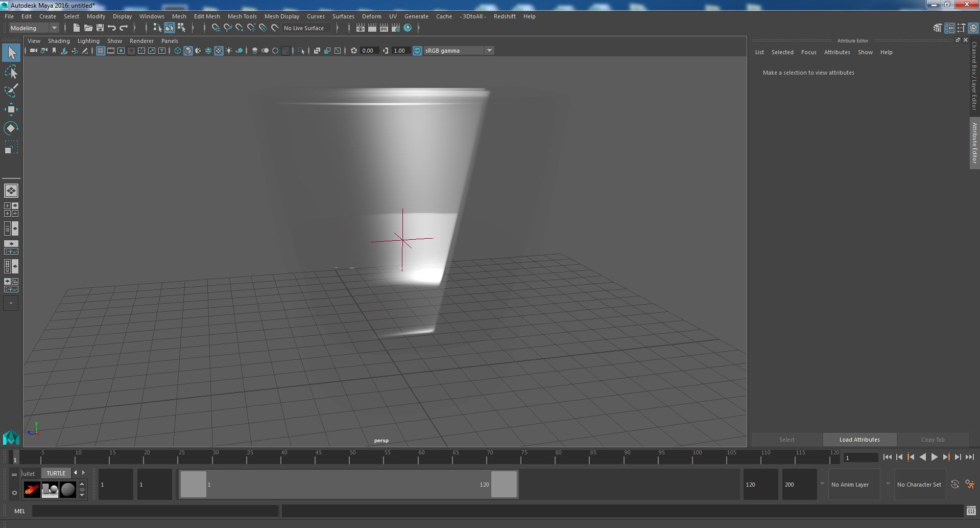
Task: Save the scene with the floppy icon
Action: coord(100,28)
